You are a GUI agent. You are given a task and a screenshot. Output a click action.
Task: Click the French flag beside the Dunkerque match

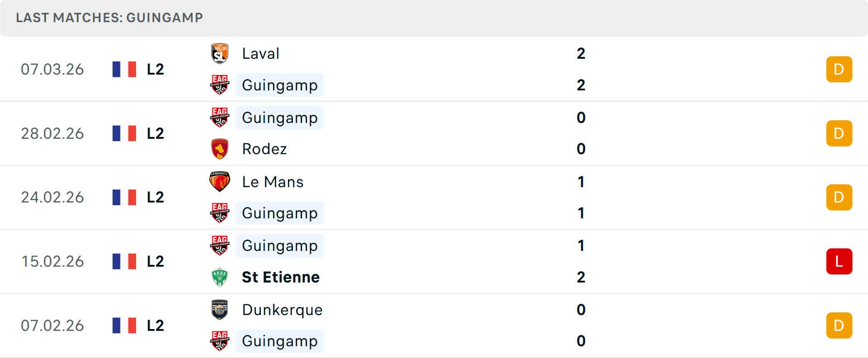[124, 325]
